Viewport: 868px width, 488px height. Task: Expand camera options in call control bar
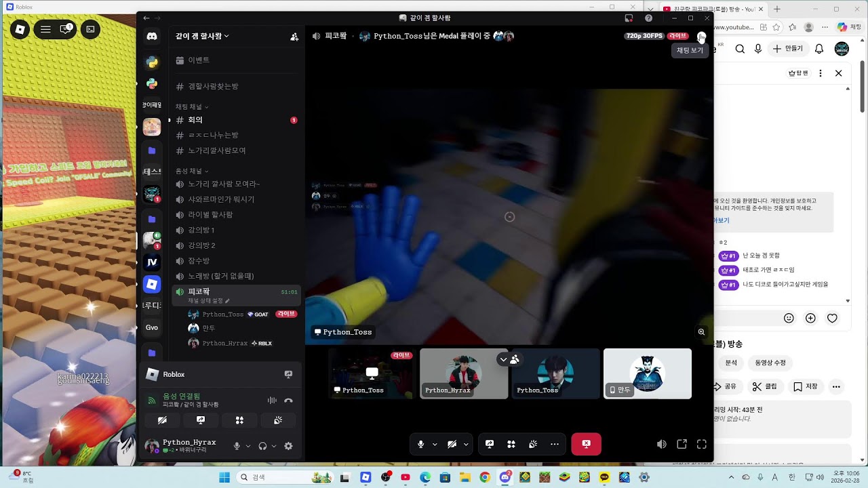pyautogui.click(x=466, y=445)
